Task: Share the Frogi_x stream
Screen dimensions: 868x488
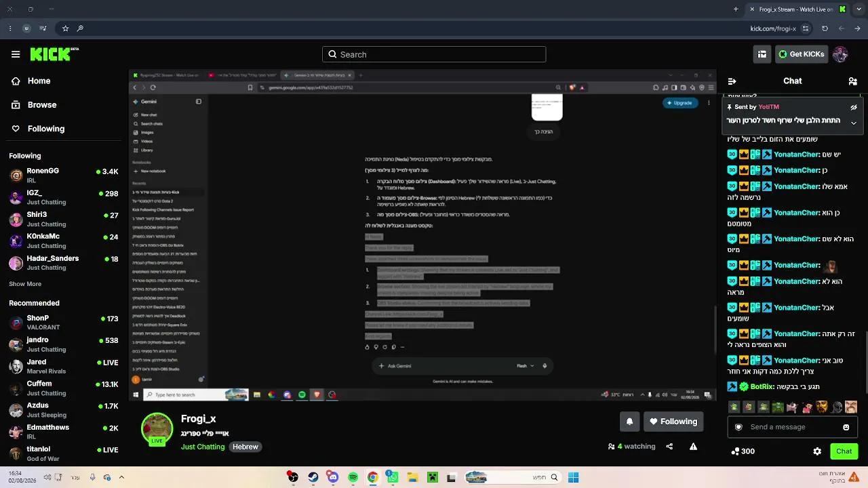Action: (669, 447)
